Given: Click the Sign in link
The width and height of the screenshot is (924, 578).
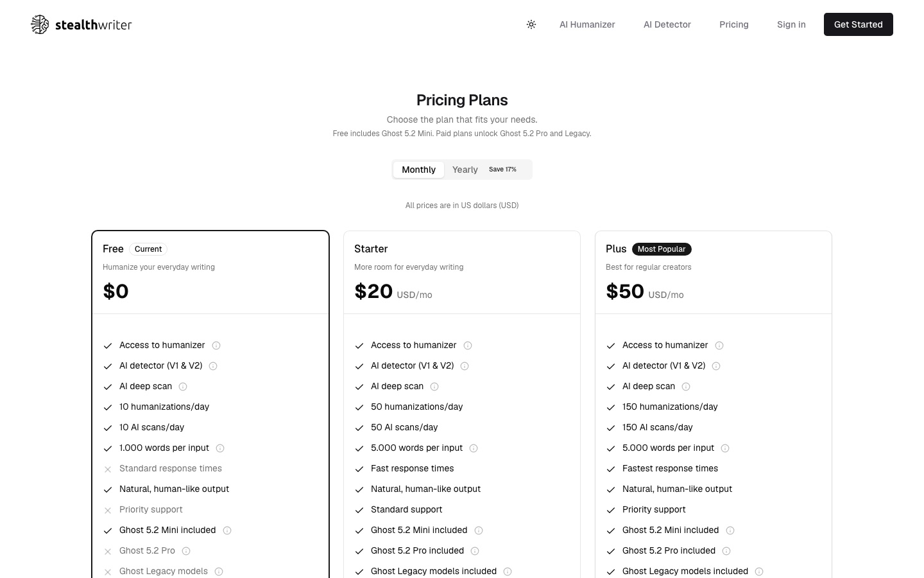Looking at the screenshot, I should pyautogui.click(x=791, y=24).
